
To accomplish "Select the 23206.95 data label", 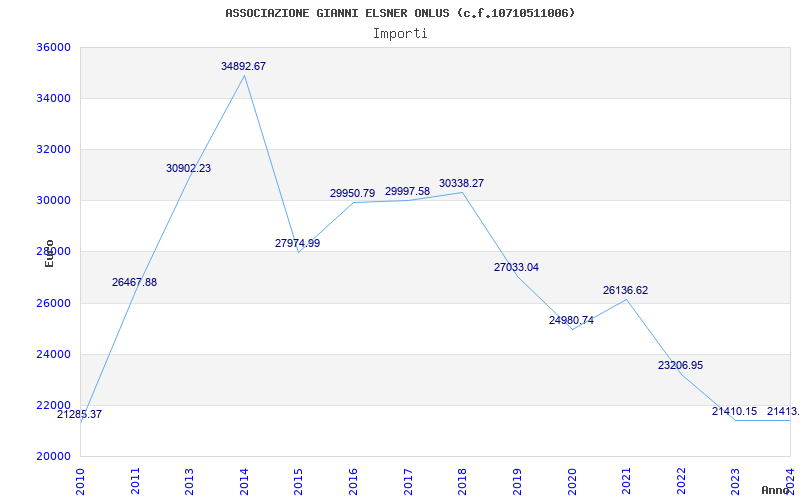I will coord(681,365).
